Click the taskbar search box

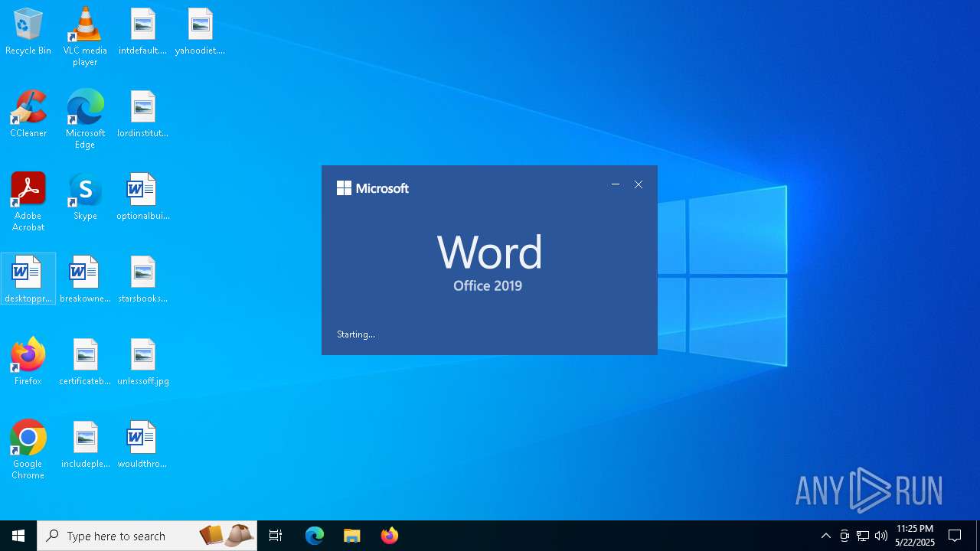pos(147,536)
